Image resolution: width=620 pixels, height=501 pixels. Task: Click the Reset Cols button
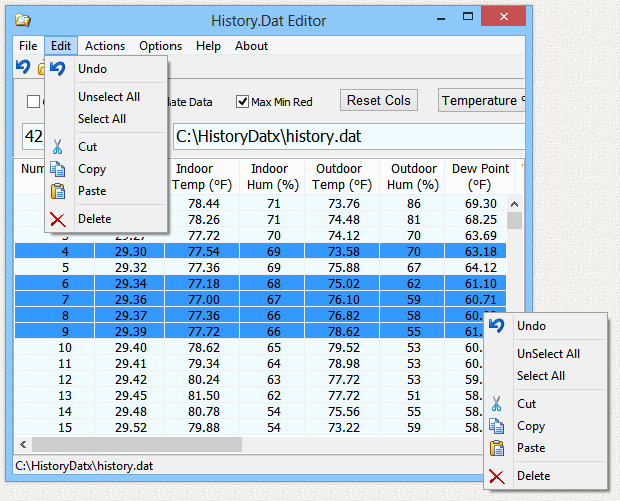[x=379, y=100]
